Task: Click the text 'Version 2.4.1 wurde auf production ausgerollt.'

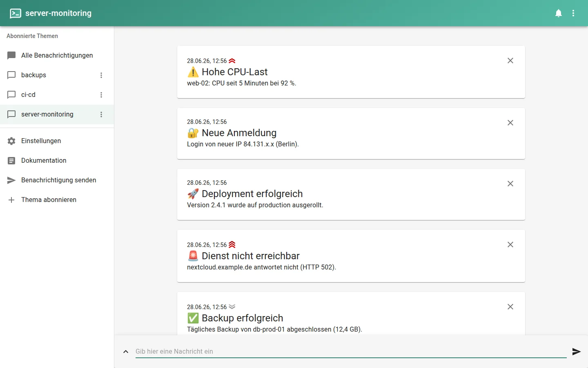Action: (255, 205)
